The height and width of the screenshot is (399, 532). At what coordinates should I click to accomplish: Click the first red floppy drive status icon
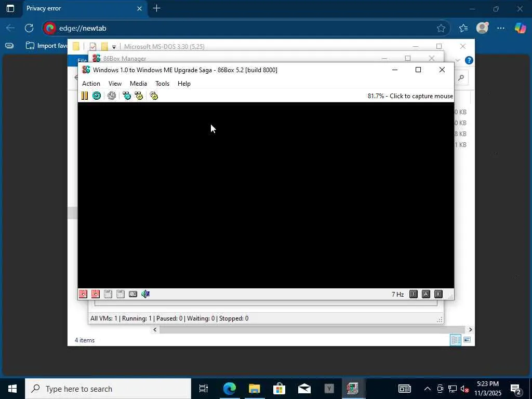[x=83, y=294]
